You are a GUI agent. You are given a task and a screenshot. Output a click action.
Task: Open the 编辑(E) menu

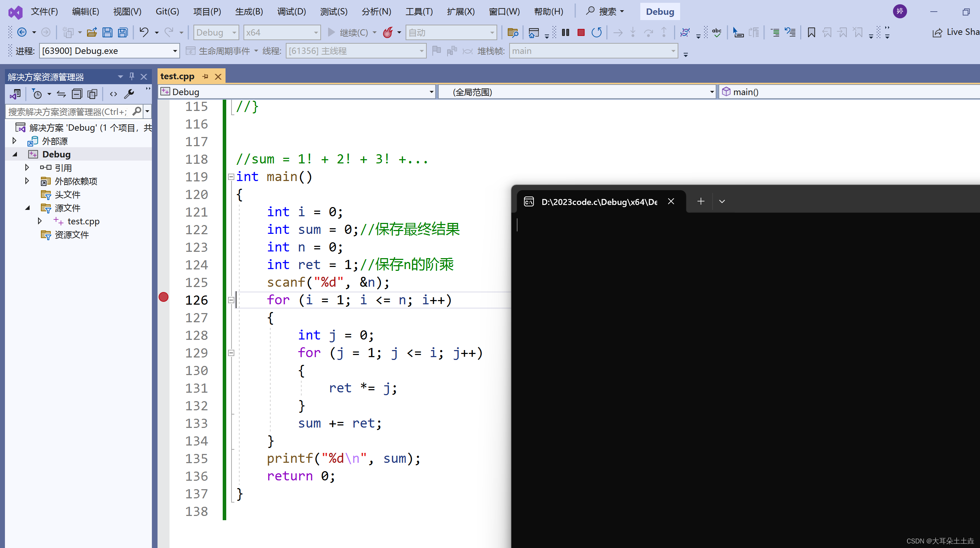(x=86, y=11)
